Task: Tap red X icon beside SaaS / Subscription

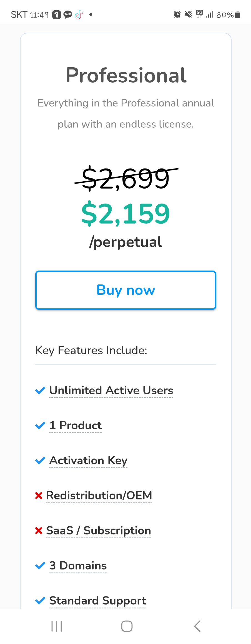Action: (39, 531)
